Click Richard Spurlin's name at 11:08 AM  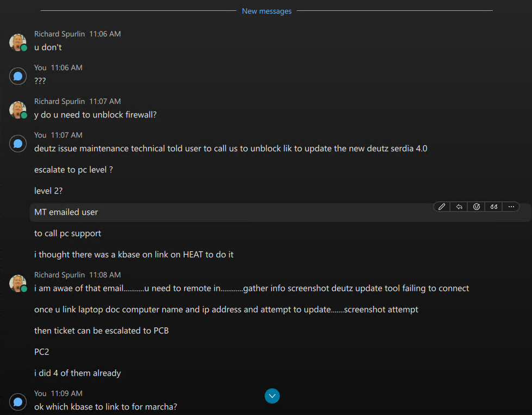[x=60, y=275]
